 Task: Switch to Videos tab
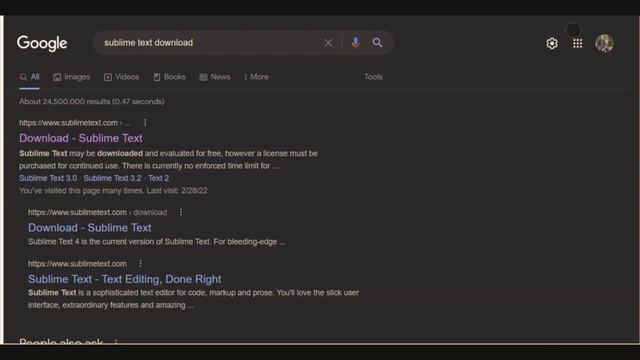click(x=121, y=77)
